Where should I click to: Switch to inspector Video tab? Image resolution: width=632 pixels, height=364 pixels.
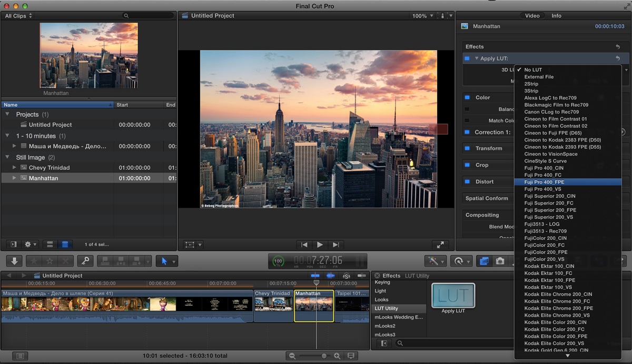click(x=532, y=16)
